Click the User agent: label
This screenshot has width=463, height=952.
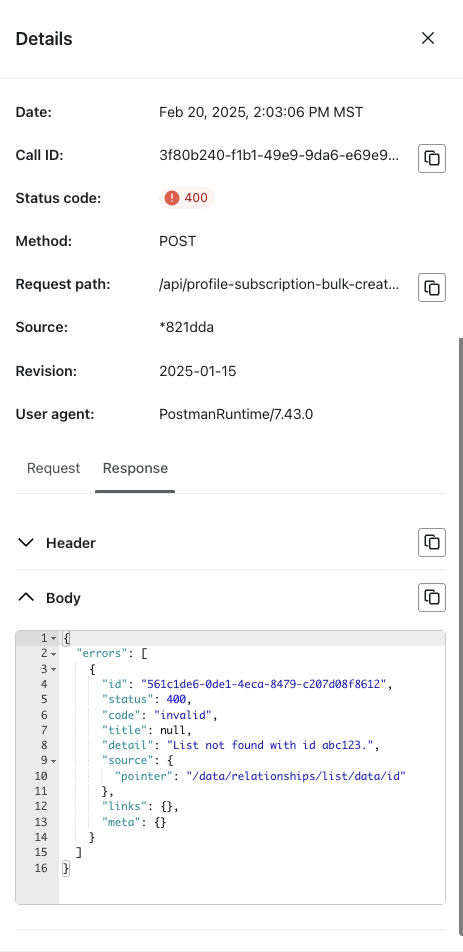tap(55, 415)
